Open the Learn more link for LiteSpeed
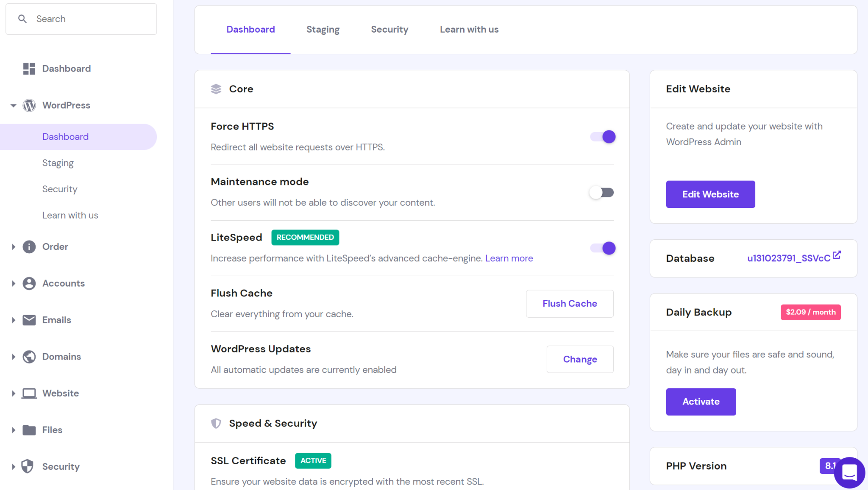This screenshot has height=490, width=868. 509,258
